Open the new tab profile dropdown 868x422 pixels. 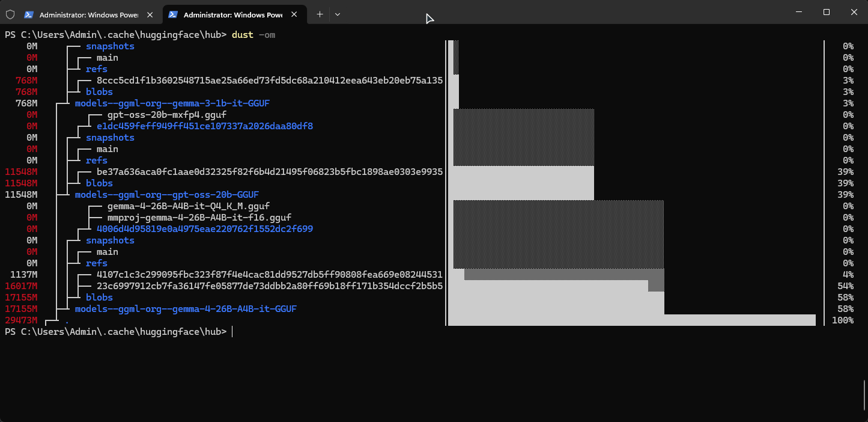pyautogui.click(x=338, y=14)
